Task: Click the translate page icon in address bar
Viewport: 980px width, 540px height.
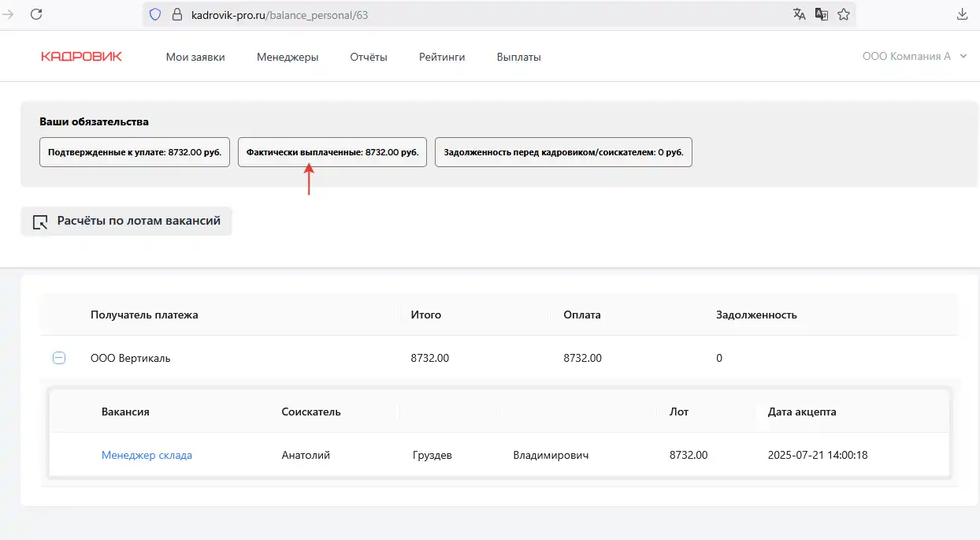Action: (x=800, y=14)
